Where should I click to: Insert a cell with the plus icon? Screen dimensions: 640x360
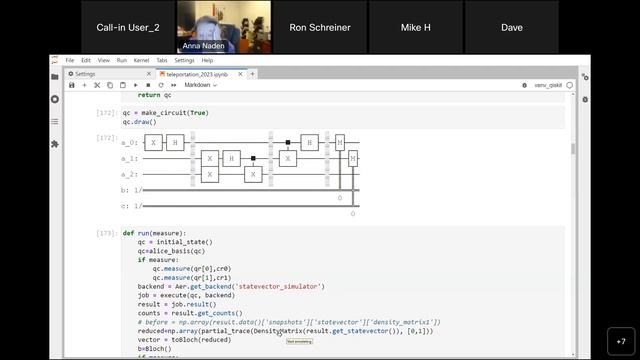[84, 85]
